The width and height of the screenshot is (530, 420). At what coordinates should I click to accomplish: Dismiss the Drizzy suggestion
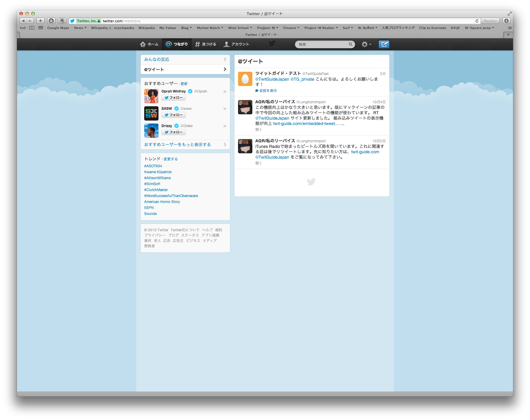coord(225,126)
